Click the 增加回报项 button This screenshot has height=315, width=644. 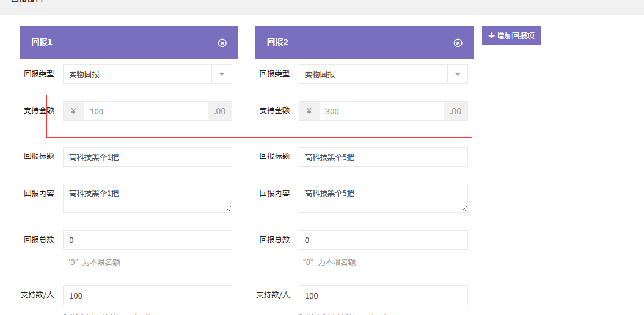pyautogui.click(x=511, y=35)
